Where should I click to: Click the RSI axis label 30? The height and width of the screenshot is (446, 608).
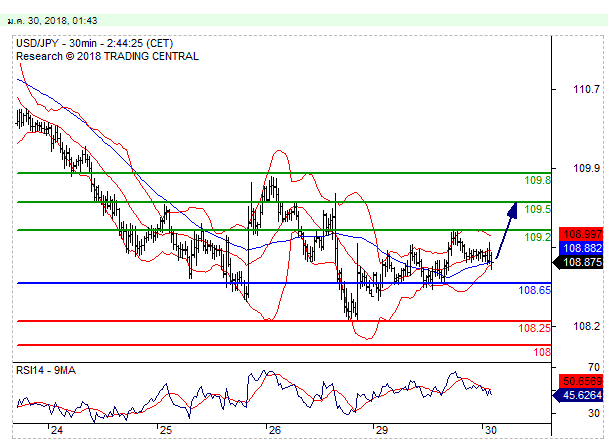[594, 413]
